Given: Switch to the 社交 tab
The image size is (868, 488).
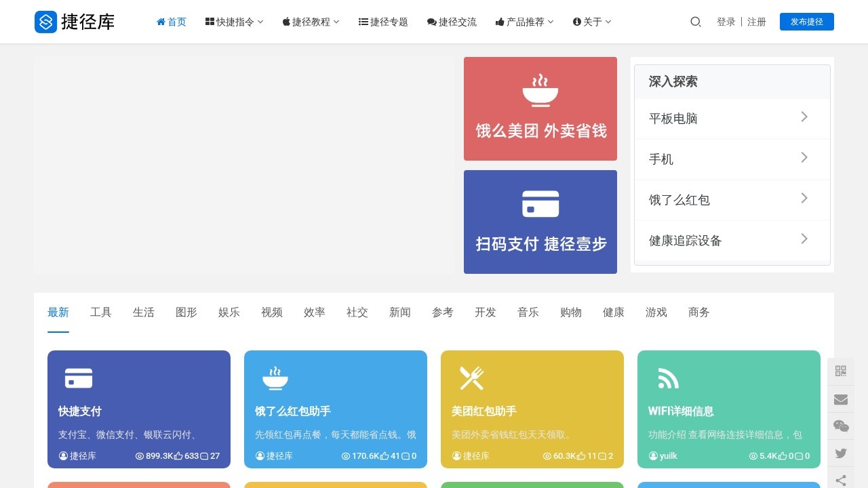Looking at the screenshot, I should [x=357, y=312].
